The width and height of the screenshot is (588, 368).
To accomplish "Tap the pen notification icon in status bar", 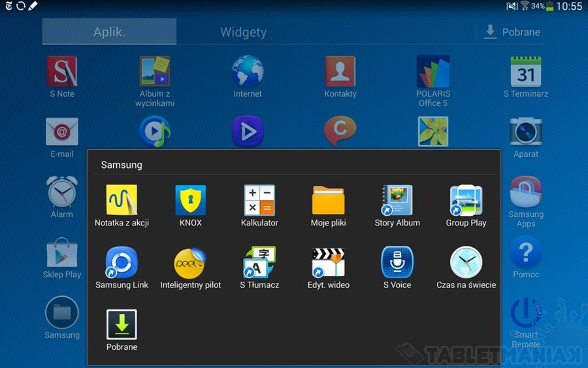I will pyautogui.click(x=33, y=6).
